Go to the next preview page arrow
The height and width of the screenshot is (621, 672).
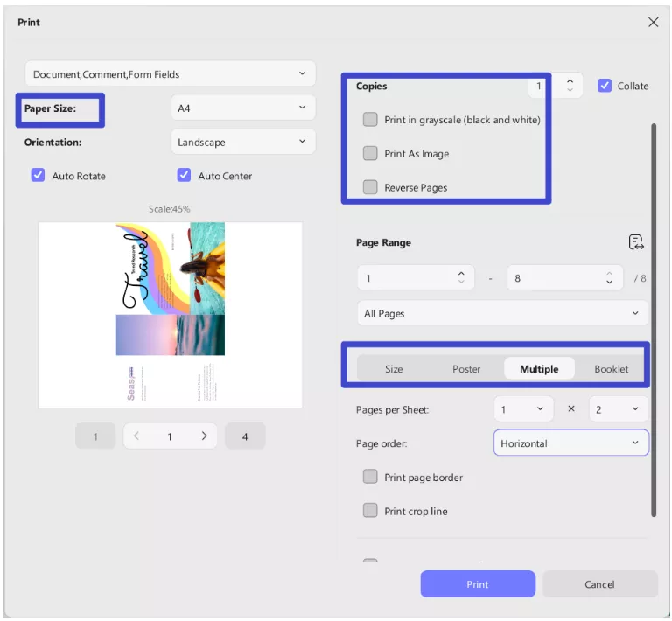pos(204,436)
